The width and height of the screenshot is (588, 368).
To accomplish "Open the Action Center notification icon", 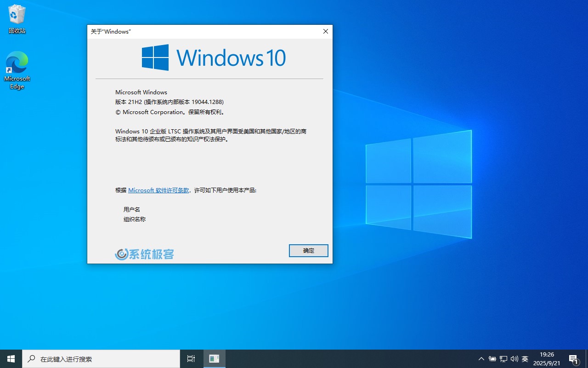I will (x=573, y=359).
